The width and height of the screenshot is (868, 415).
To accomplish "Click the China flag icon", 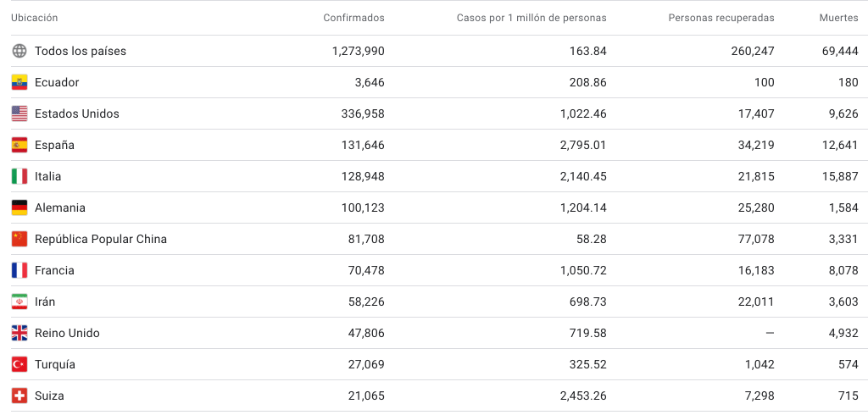I will pyautogui.click(x=19, y=239).
